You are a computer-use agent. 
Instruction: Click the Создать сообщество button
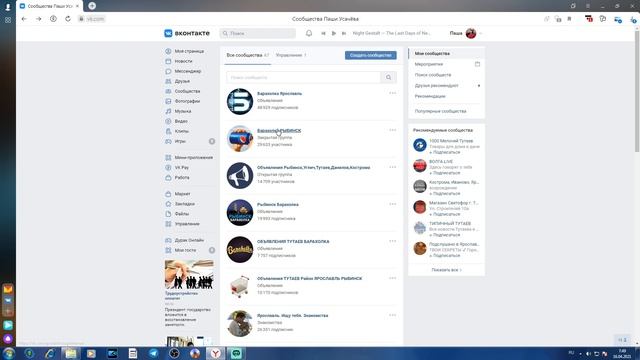pyautogui.click(x=371, y=55)
